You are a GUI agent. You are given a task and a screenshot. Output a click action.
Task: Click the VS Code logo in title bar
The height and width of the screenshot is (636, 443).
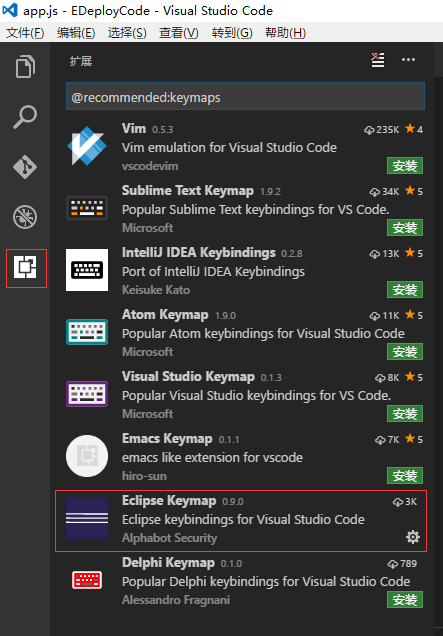[x=10, y=10]
